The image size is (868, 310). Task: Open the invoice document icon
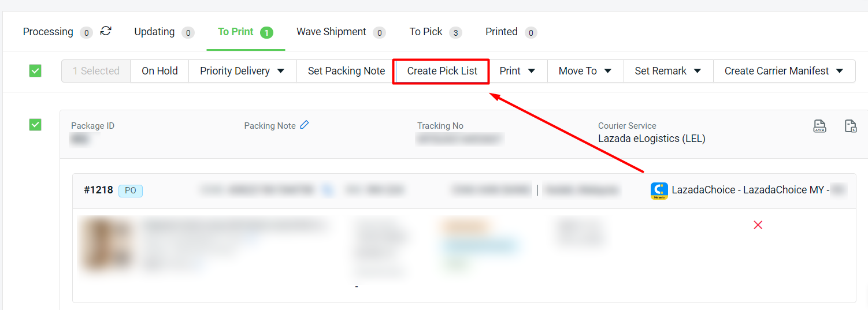click(851, 126)
